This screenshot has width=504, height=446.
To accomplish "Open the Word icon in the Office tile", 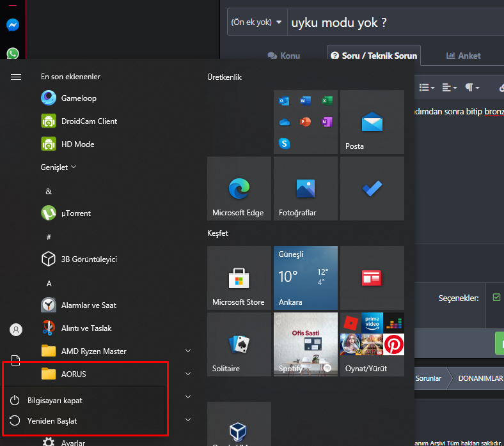I will coord(305,101).
